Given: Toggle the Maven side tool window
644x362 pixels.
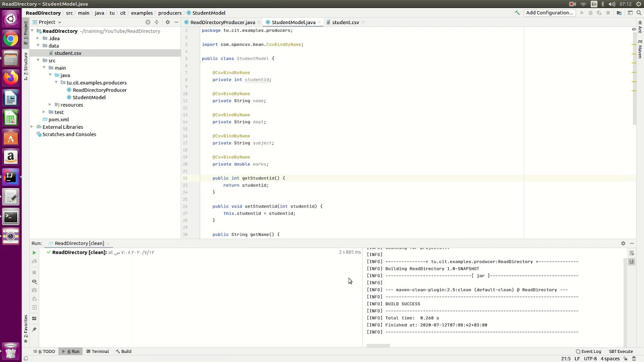Looking at the screenshot, I should point(640,48).
